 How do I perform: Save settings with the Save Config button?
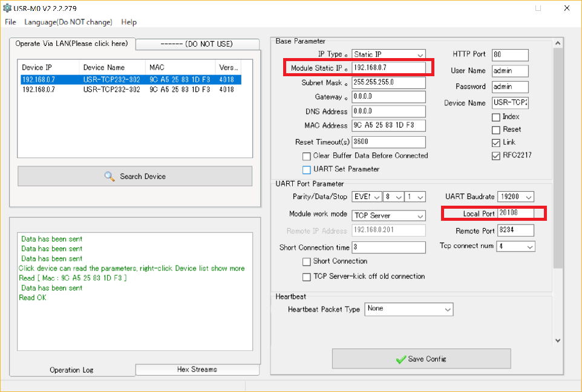(421, 359)
